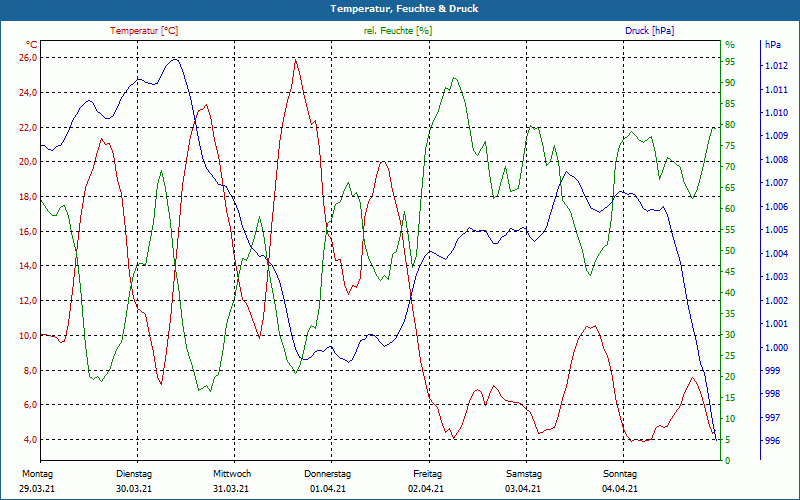Click the 55 humidity axis value

point(730,230)
